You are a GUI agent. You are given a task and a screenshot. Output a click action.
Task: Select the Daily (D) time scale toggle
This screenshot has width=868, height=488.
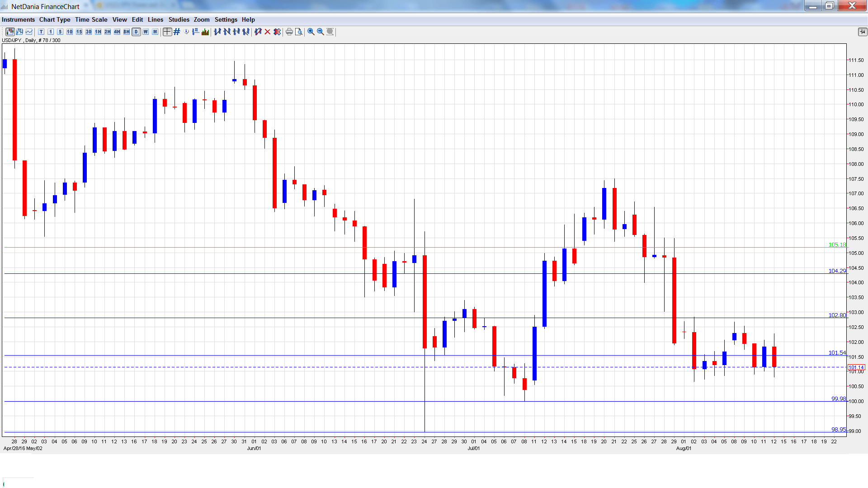(x=136, y=32)
